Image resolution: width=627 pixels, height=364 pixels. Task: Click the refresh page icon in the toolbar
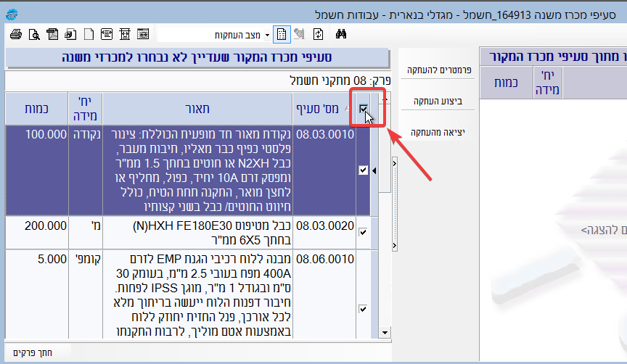point(318,34)
